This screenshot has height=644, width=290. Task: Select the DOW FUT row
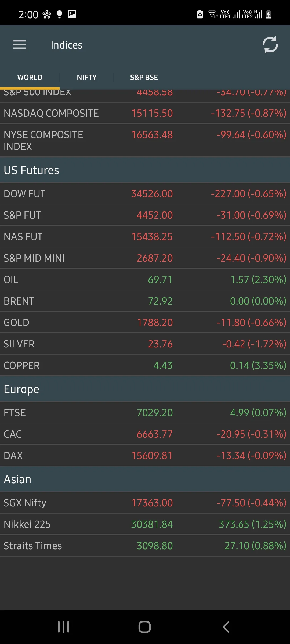145,193
